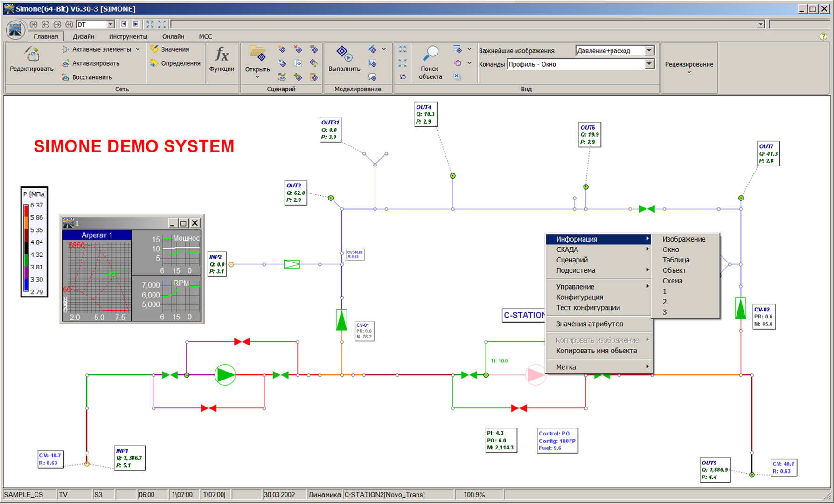Click the green help question mark
834x504 pixels.
click(823, 36)
